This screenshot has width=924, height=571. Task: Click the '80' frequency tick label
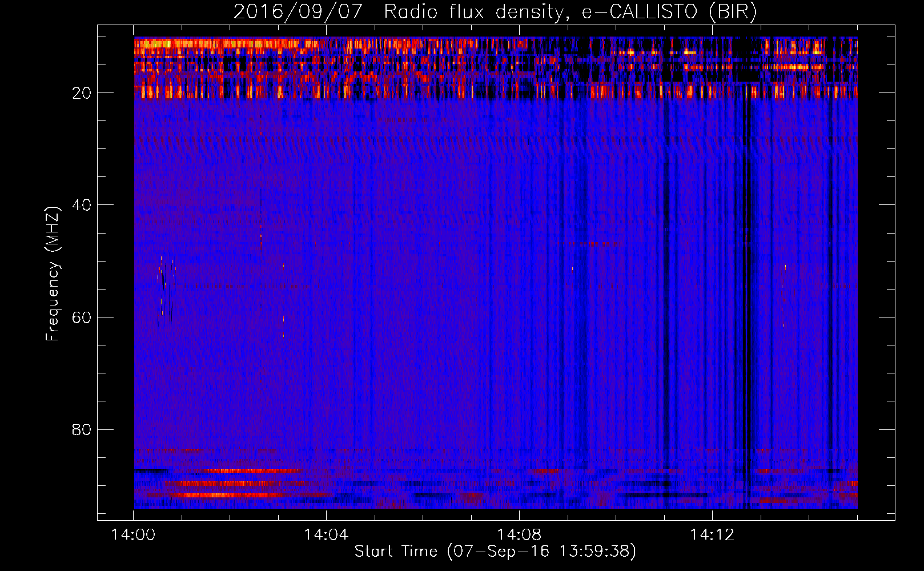pyautogui.click(x=82, y=429)
